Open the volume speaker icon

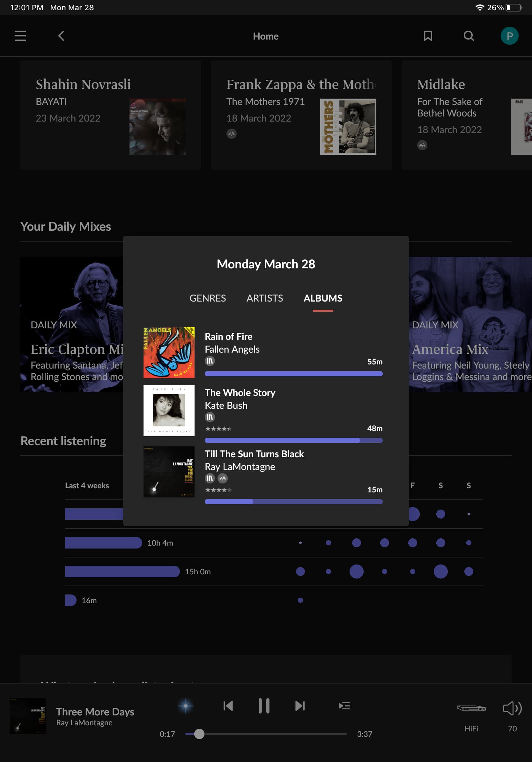coord(513,708)
